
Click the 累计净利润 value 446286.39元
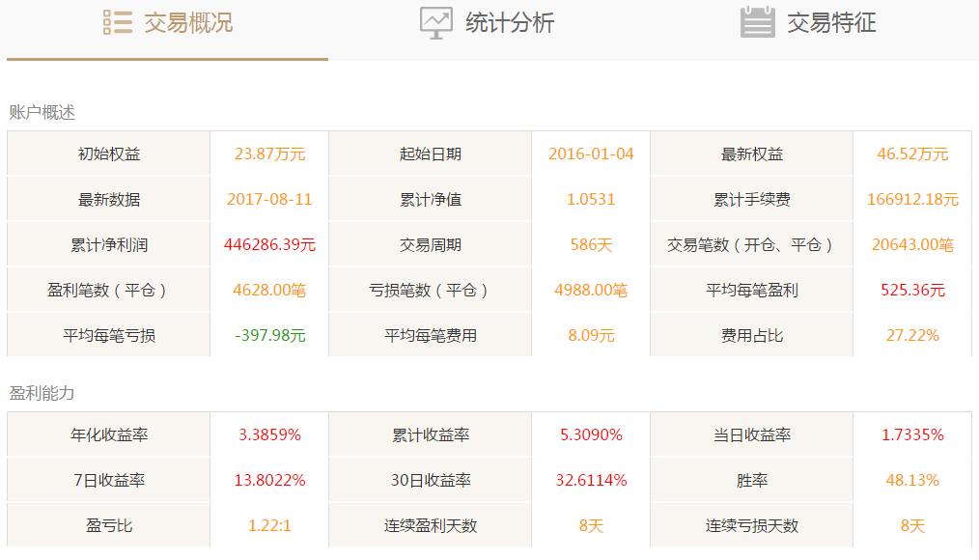[x=269, y=245]
